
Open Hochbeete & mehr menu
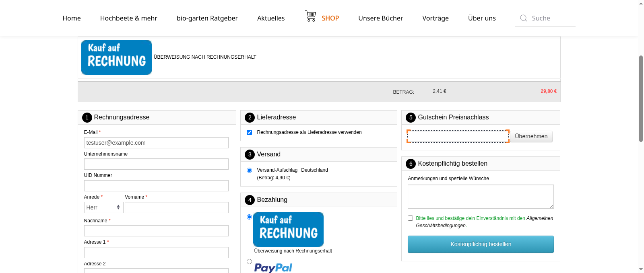click(129, 18)
